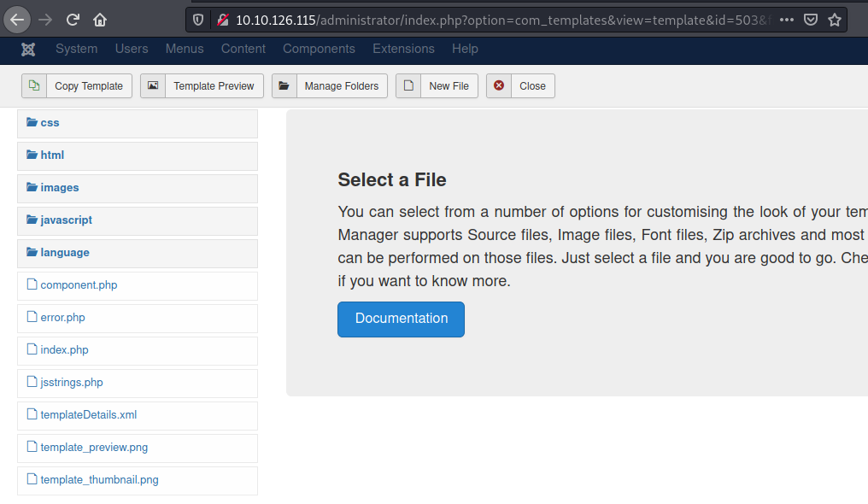
Task: Expand the javascript folder
Action: coord(66,220)
